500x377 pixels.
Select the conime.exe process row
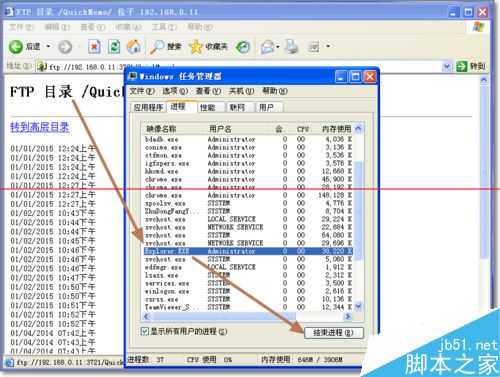click(x=248, y=147)
